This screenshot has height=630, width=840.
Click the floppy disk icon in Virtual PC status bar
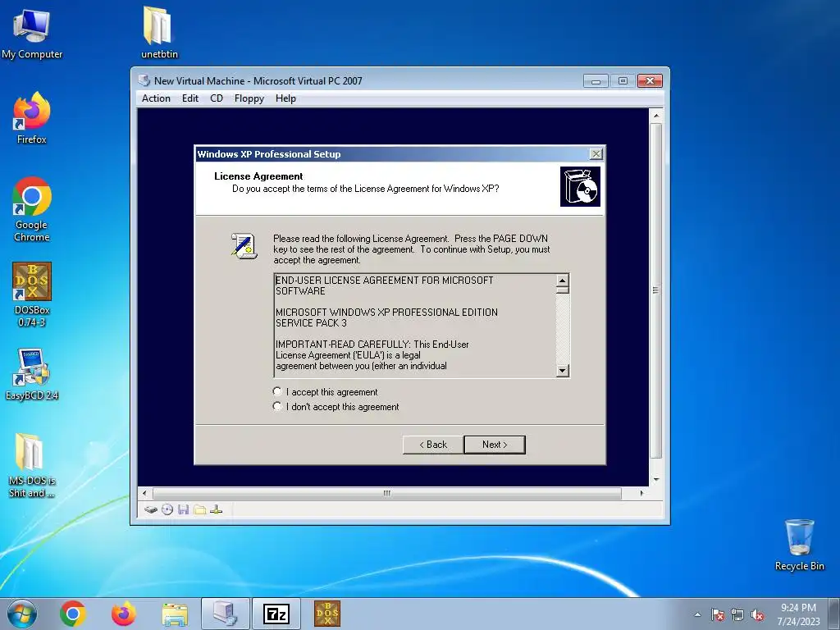(183, 509)
